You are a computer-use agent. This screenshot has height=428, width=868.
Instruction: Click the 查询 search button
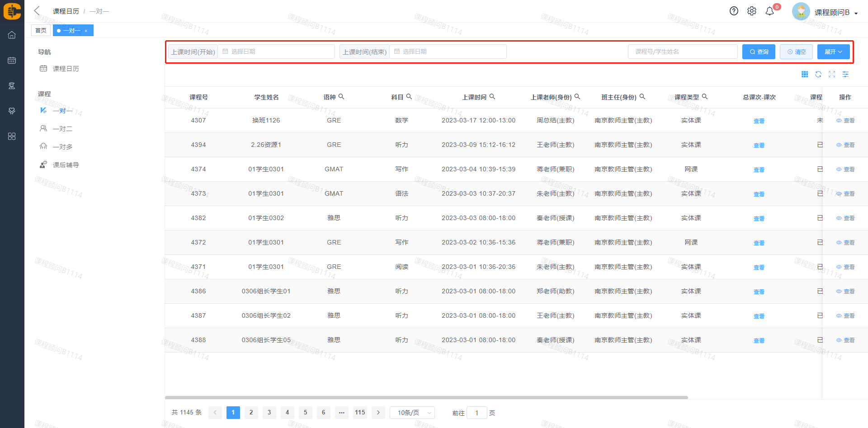(x=759, y=52)
